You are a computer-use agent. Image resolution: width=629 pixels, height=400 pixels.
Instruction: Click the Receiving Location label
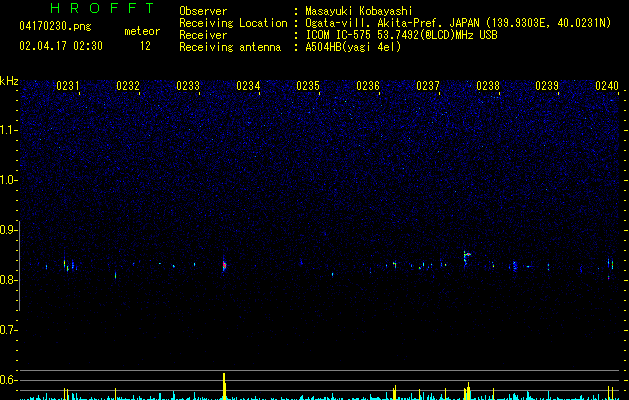233,23
